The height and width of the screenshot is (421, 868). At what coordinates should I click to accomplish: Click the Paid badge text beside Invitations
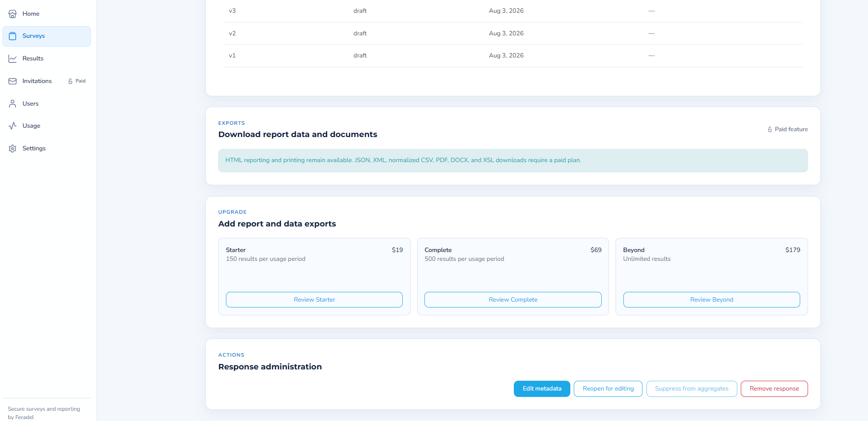(81, 81)
